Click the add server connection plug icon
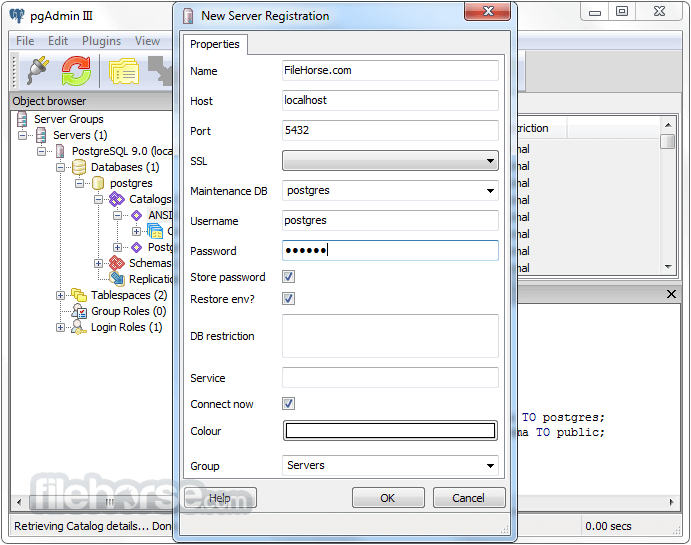Image resolution: width=691 pixels, height=545 pixels. (x=37, y=71)
